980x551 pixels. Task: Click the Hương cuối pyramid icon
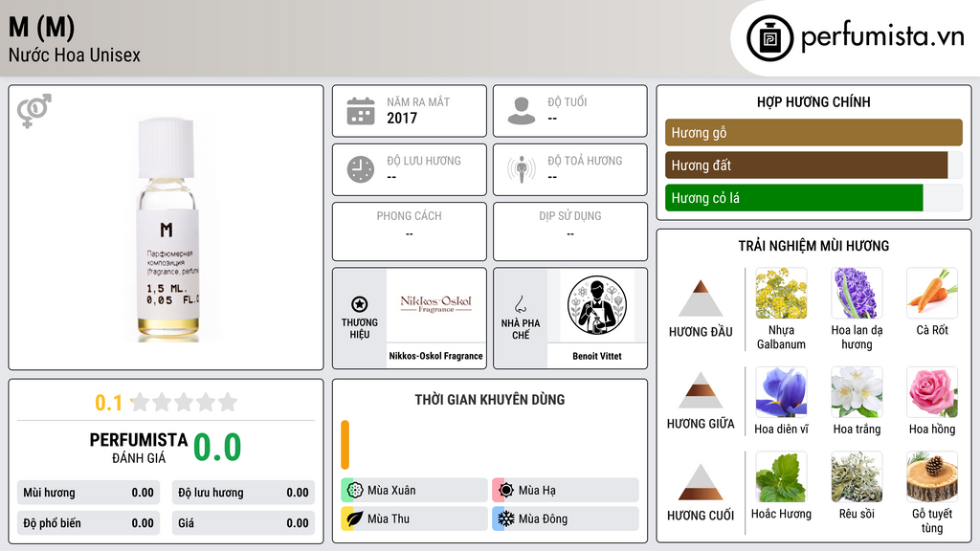[x=701, y=482]
